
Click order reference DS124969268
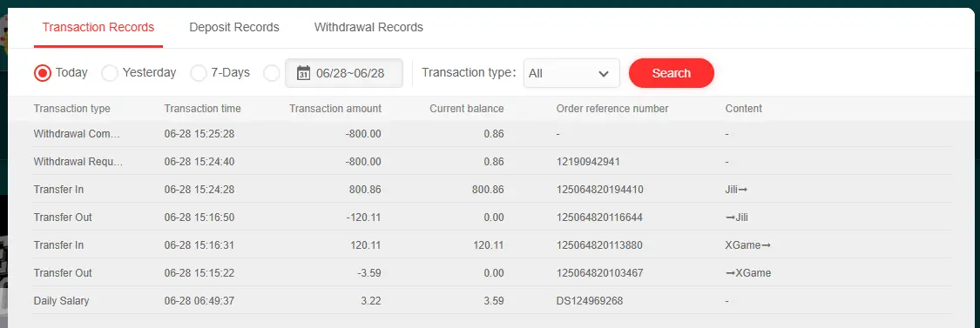click(x=590, y=301)
